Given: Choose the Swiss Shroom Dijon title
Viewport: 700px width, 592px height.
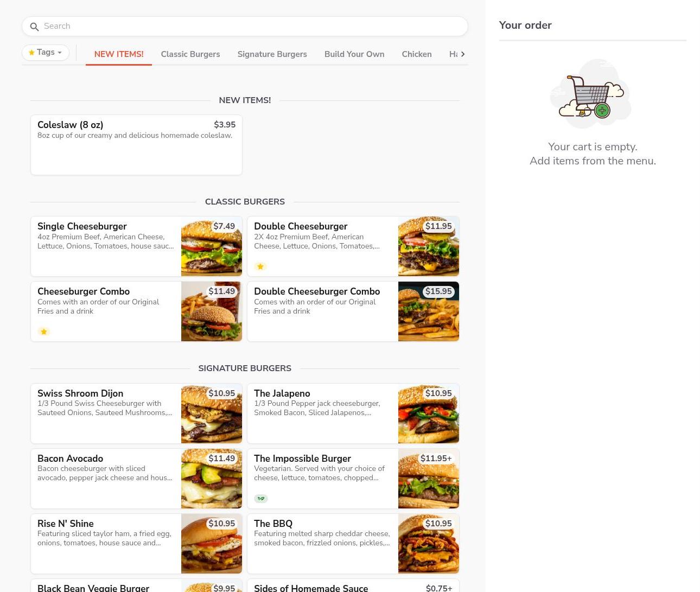Looking at the screenshot, I should [80, 393].
